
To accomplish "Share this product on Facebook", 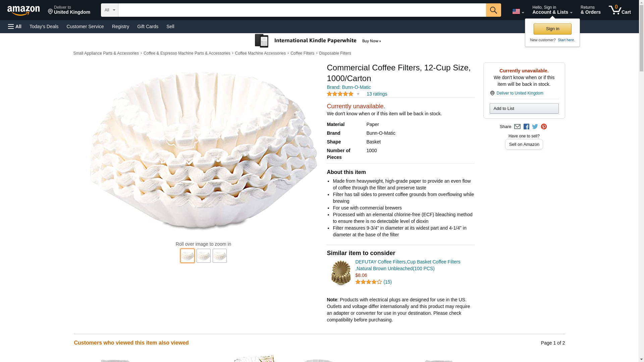I will coord(526,127).
